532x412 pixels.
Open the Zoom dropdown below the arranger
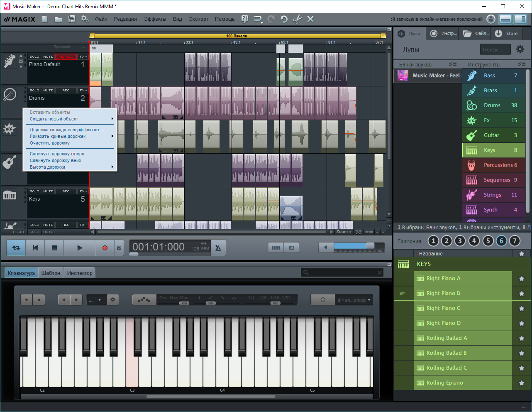344,232
